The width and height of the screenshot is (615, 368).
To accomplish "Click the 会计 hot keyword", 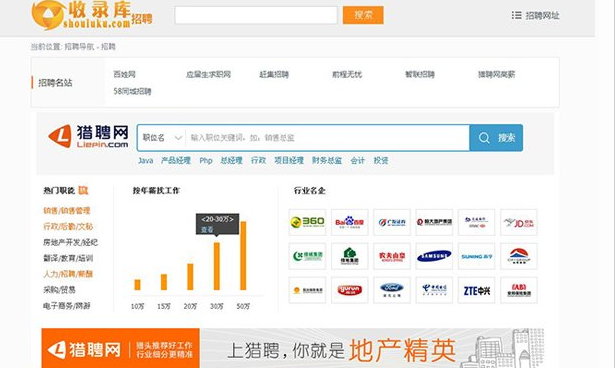I will (357, 160).
